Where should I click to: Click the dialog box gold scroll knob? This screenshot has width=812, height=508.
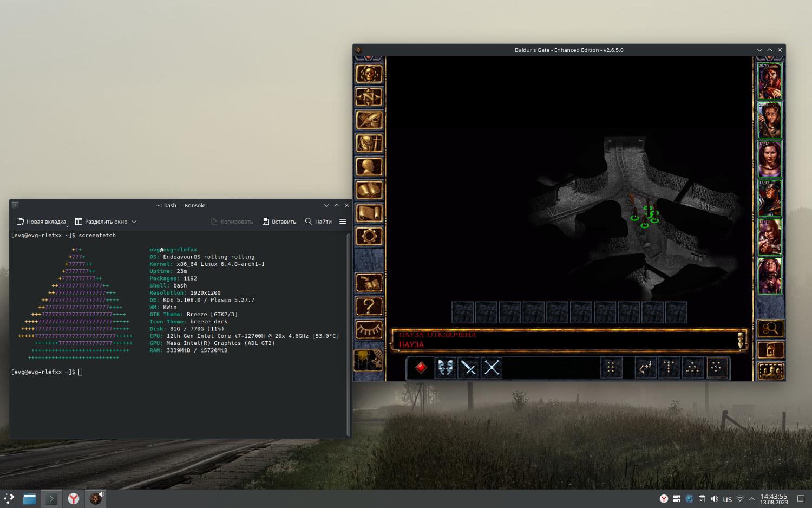click(741, 340)
